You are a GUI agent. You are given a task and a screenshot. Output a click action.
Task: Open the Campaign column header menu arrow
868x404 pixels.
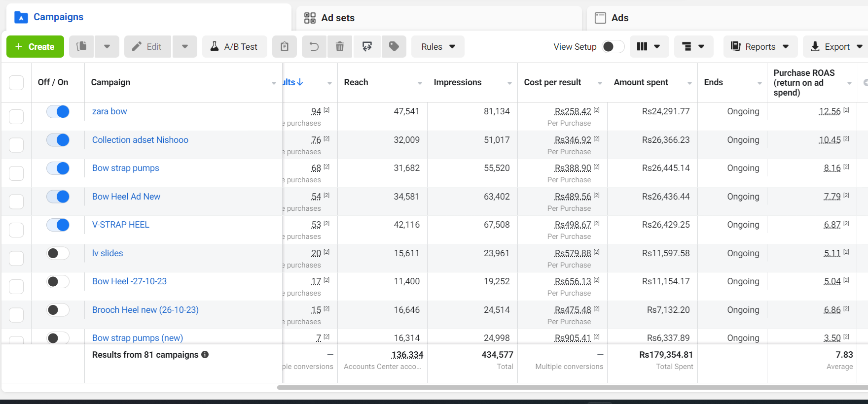(x=274, y=83)
